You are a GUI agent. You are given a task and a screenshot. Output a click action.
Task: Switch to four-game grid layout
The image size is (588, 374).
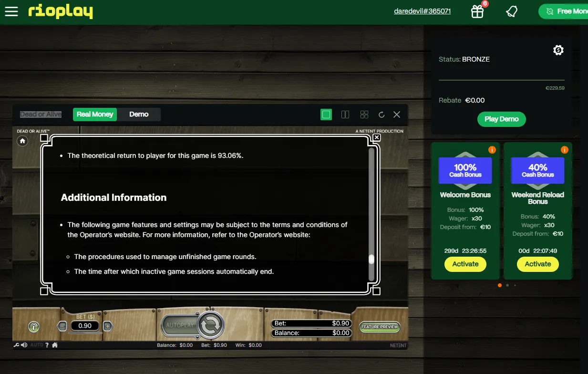pyautogui.click(x=364, y=114)
